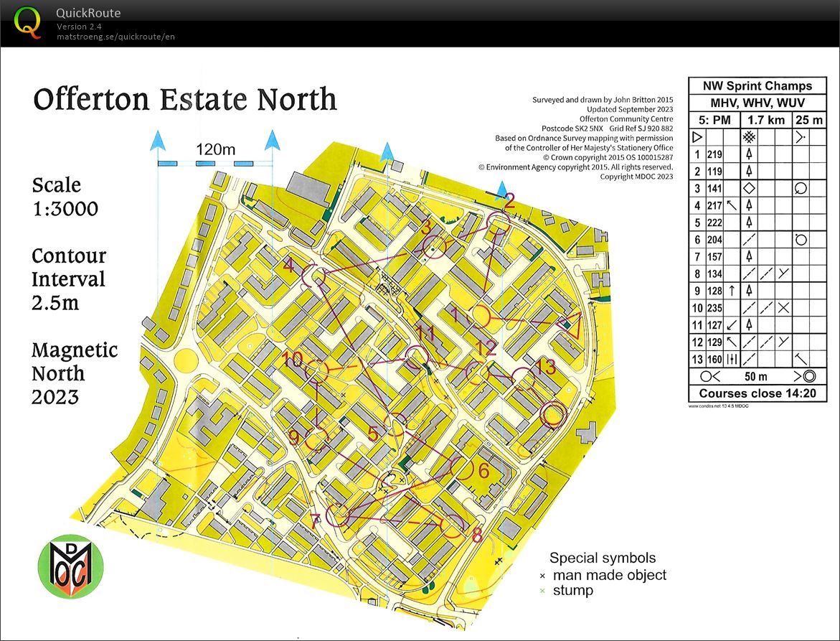
Task: Click control code 219 in row 1
Action: pos(714,154)
